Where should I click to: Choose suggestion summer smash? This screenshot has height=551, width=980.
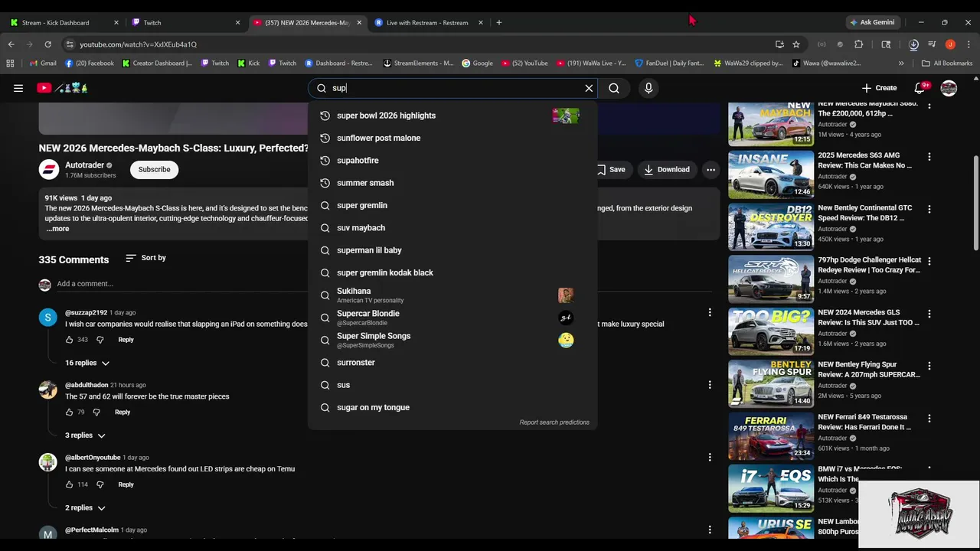(452, 183)
